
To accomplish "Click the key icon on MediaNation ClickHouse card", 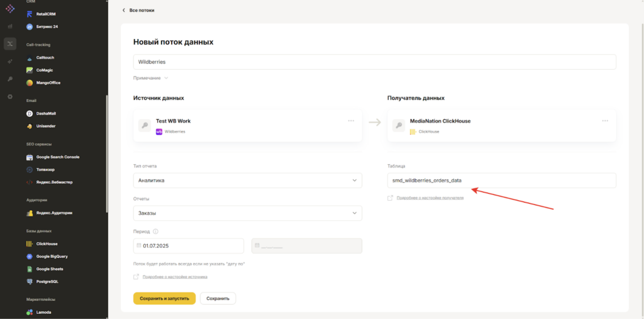I will [x=399, y=125].
